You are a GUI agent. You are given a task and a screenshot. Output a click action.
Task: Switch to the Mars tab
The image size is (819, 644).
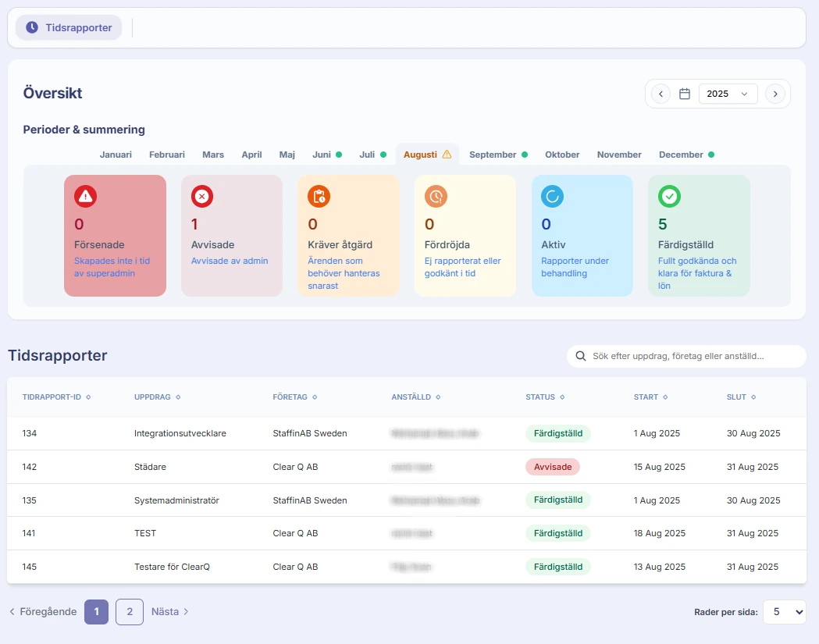coord(213,155)
